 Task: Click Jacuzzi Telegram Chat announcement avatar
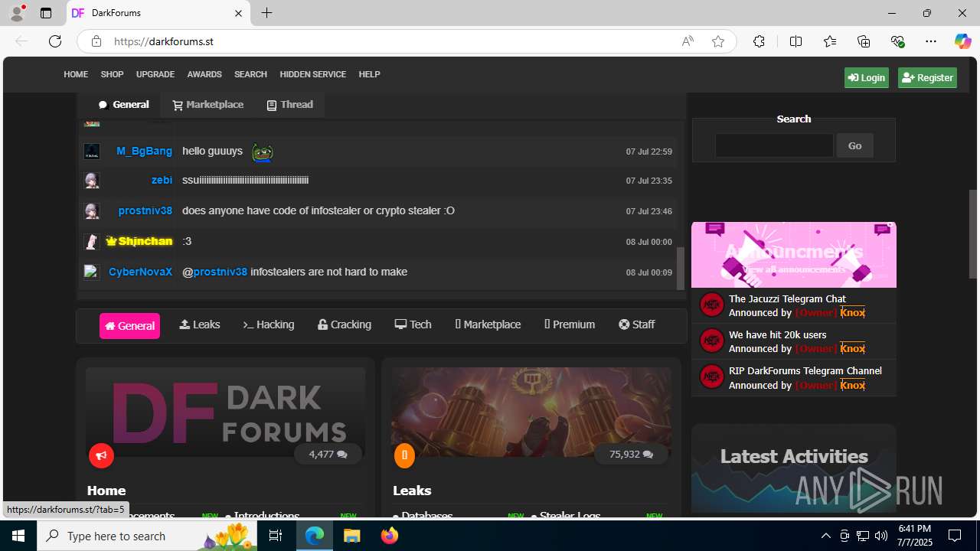click(x=711, y=305)
